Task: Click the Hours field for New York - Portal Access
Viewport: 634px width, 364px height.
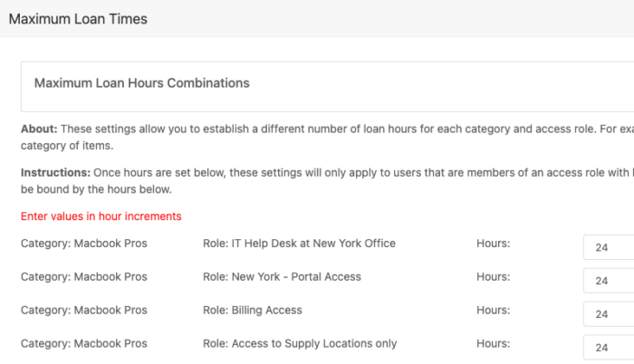Action: coord(609,281)
